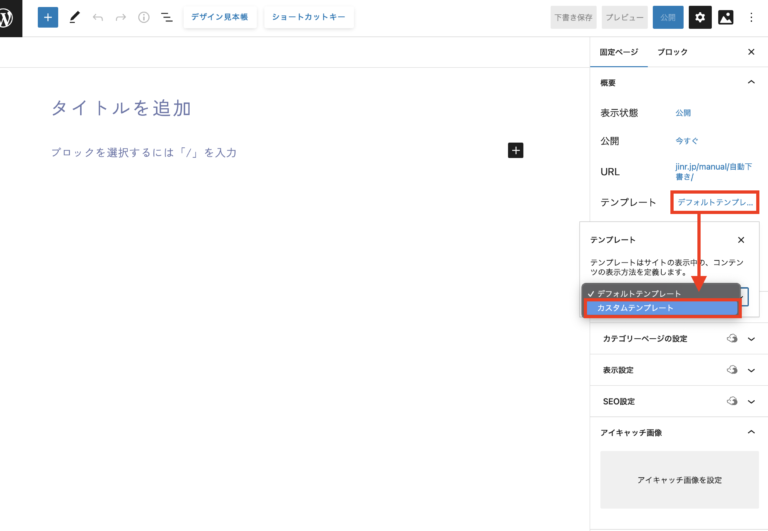768x531 pixels.
Task: Open the block inserter plus button
Action: (x=48, y=18)
